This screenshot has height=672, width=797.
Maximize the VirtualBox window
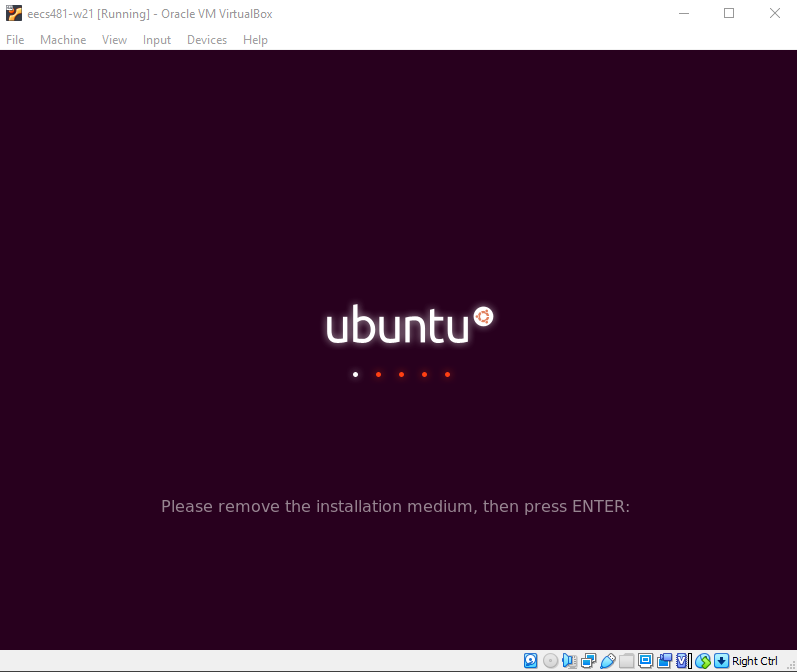(729, 13)
